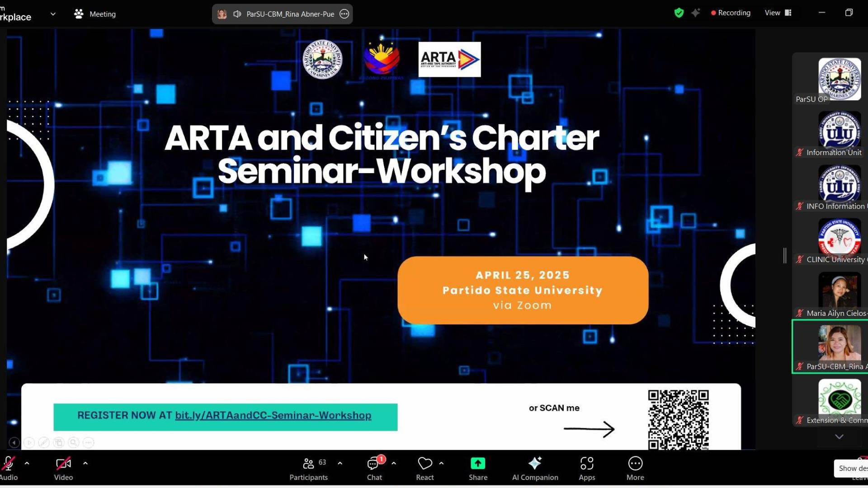
Task: Open the Participants panel
Action: point(308,469)
